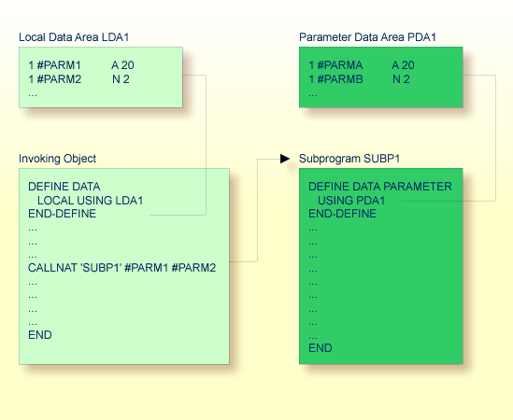Click the 'N 2' format next to #PARMB
513x420 pixels.
point(401,79)
